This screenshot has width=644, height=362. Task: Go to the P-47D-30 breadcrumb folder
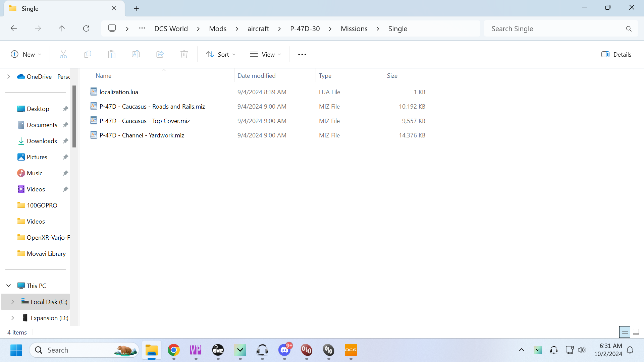coord(305,29)
